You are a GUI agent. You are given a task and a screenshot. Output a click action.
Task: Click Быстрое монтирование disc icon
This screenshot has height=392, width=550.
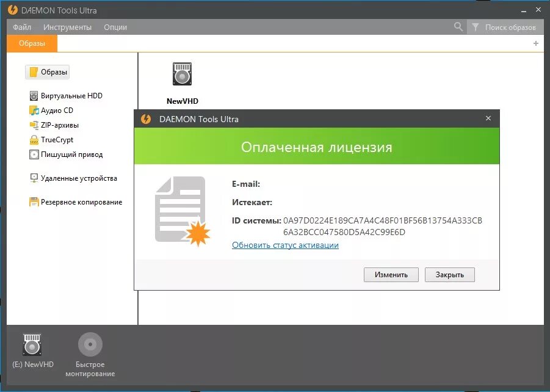tap(90, 344)
